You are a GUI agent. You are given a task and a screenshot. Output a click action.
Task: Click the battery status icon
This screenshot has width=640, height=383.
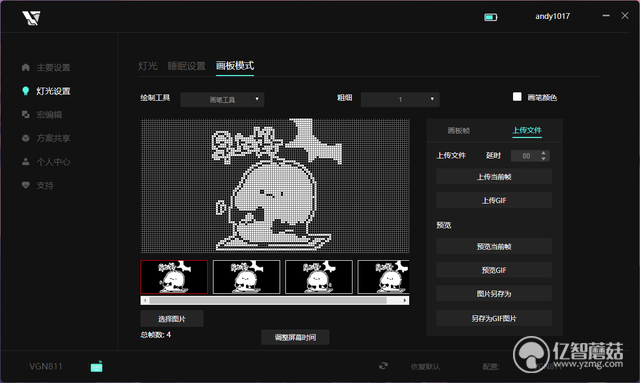491,17
